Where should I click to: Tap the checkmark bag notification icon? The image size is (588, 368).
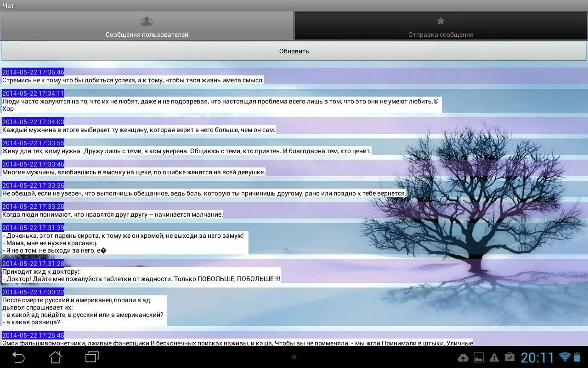point(509,357)
